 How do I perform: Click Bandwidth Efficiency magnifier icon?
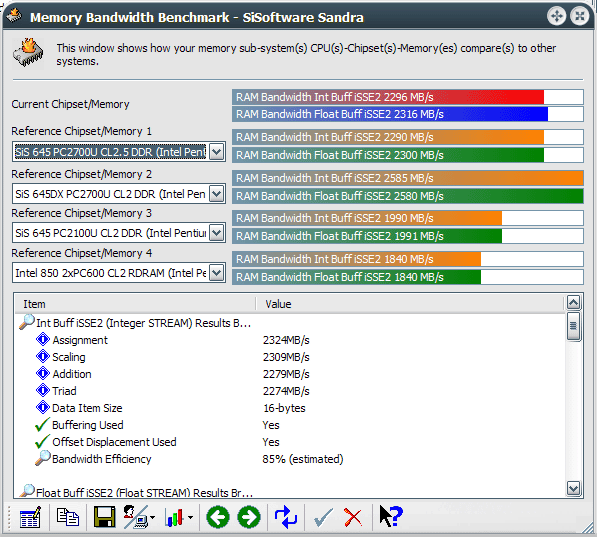click(43, 458)
